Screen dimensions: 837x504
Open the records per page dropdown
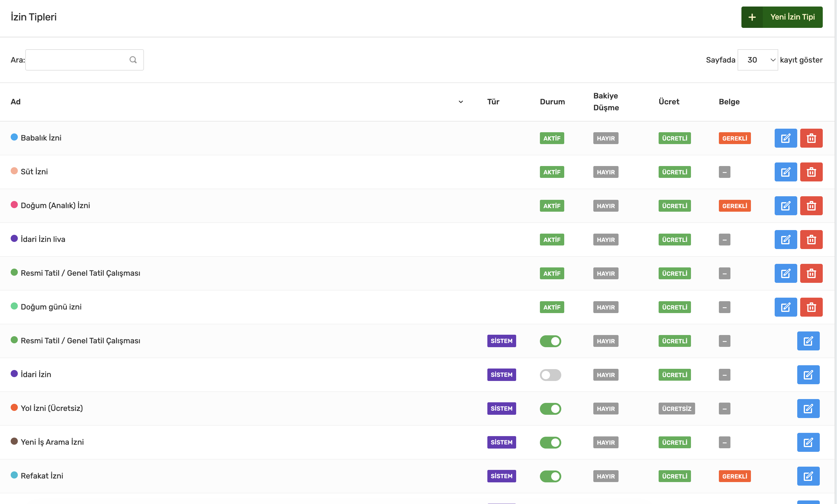[x=757, y=60]
